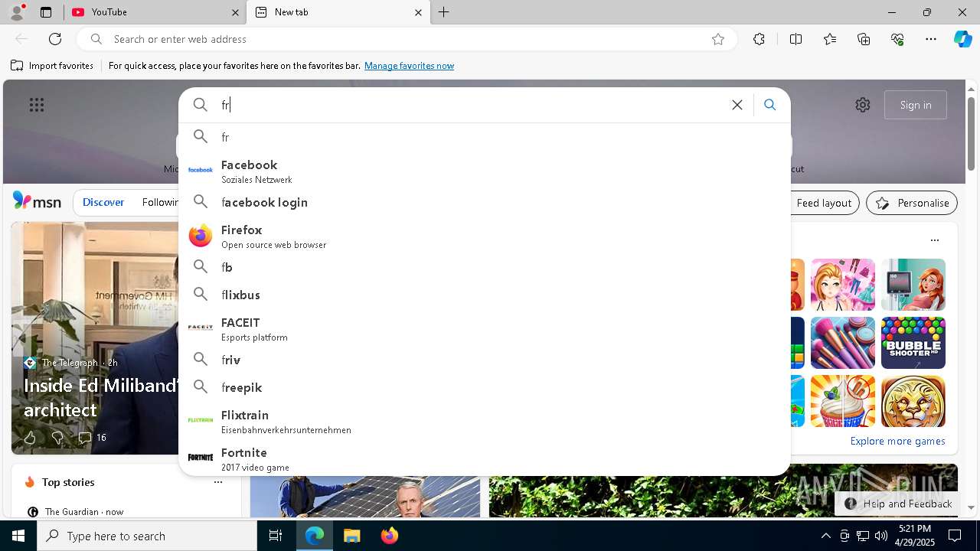This screenshot has height=551, width=980.
Task: Select the New tab tab
Action: (x=337, y=12)
